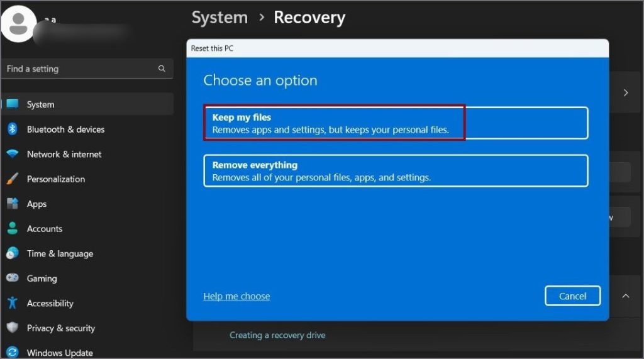Select the Time & language globe icon
Image resolution: width=644 pixels, height=359 pixels.
[13, 253]
